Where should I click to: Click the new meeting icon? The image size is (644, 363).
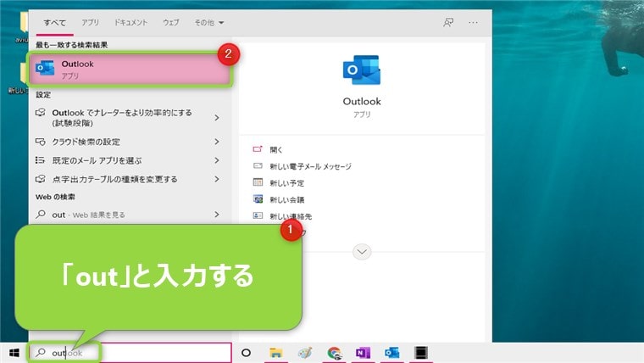[258, 199]
